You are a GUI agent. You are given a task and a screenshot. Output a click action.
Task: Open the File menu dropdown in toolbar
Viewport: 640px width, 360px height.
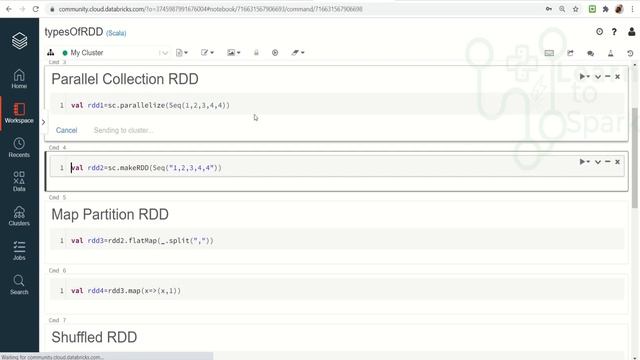pos(182,53)
